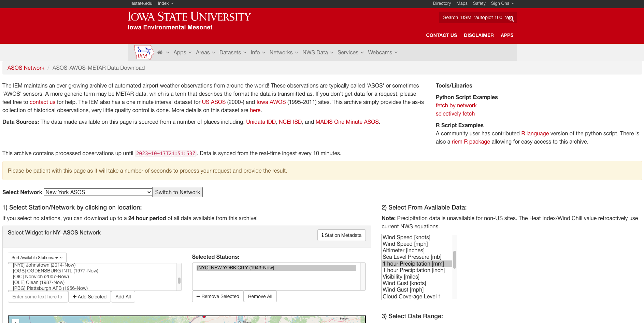Expand the Info menu
This screenshot has height=323, width=644.
[258, 53]
